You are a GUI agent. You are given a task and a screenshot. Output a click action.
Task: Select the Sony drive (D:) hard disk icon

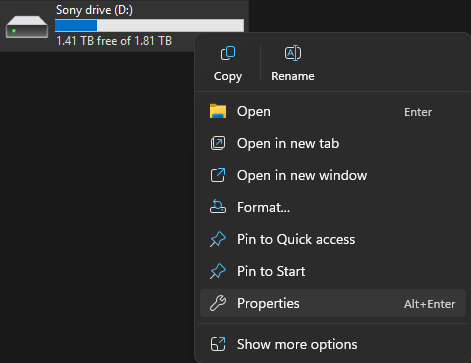[x=27, y=27]
